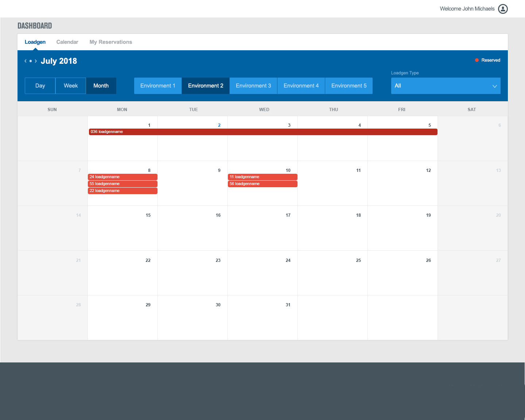Jump to today dot button
525x420 pixels.
pyautogui.click(x=31, y=61)
